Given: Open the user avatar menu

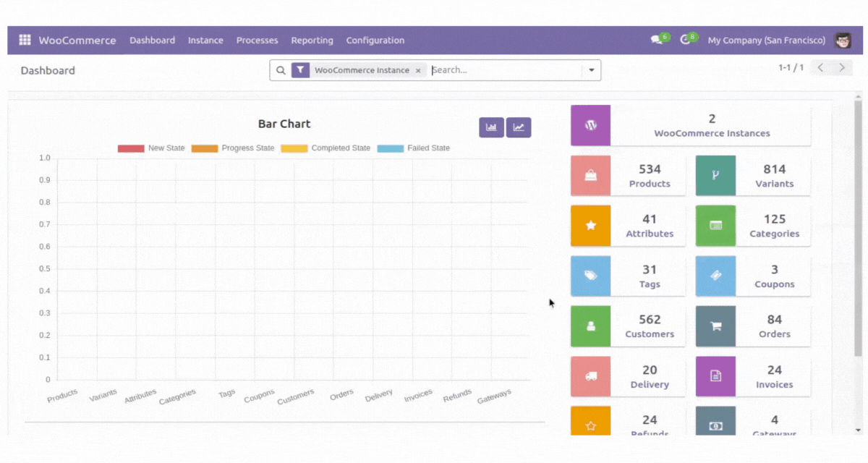Looking at the screenshot, I should pyautogui.click(x=843, y=41).
